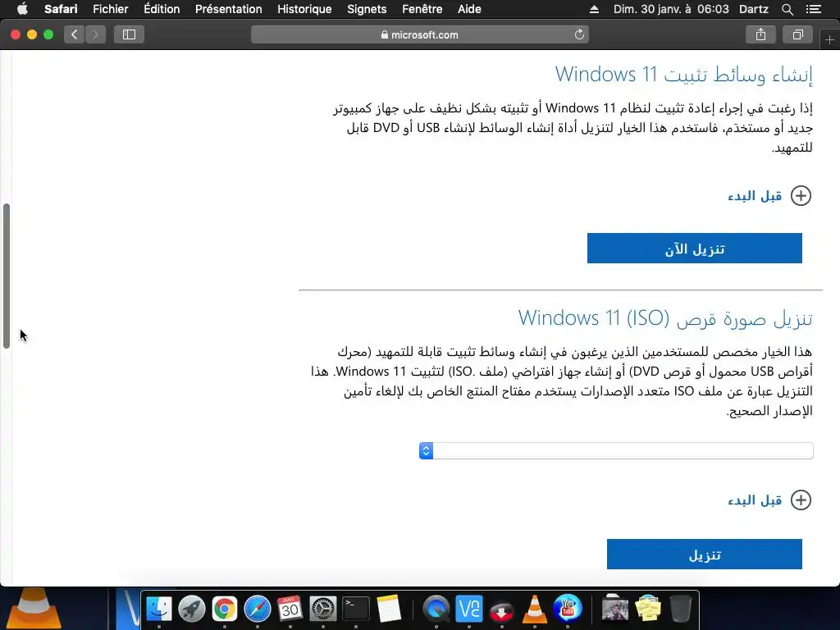Viewport: 840px width, 630px height.
Task: Open Calendar from the Dock
Action: (x=290, y=609)
